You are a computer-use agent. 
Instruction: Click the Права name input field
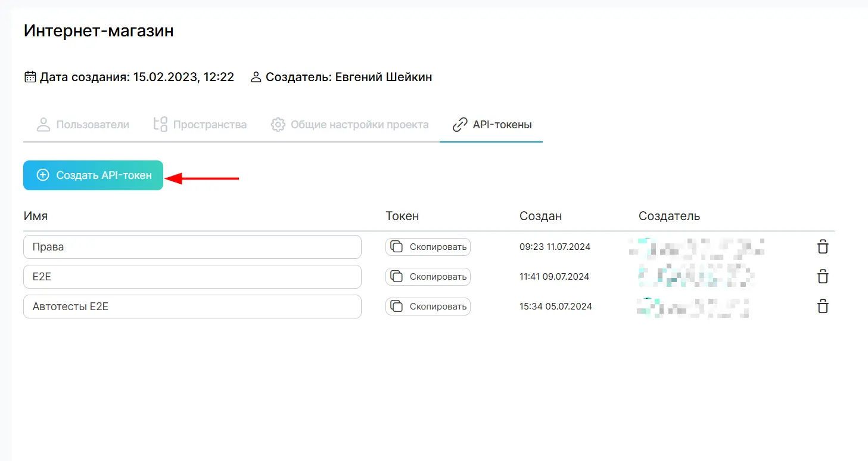(192, 247)
